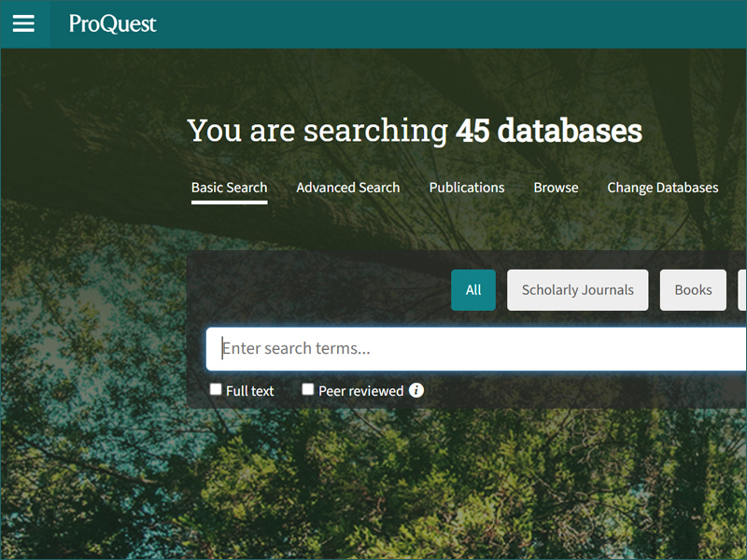The image size is (747, 560).
Task: Open the Advanced Search tab
Action: click(347, 188)
